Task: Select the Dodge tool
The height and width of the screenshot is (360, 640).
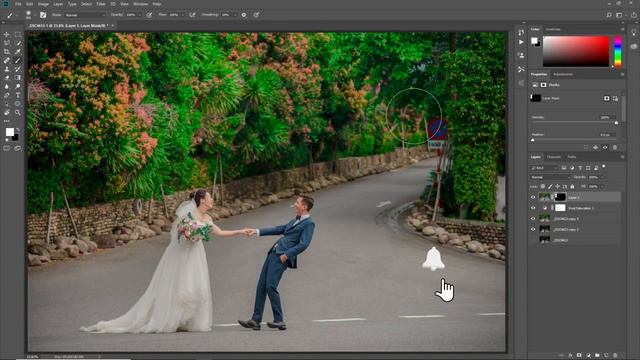Action: 18,87
